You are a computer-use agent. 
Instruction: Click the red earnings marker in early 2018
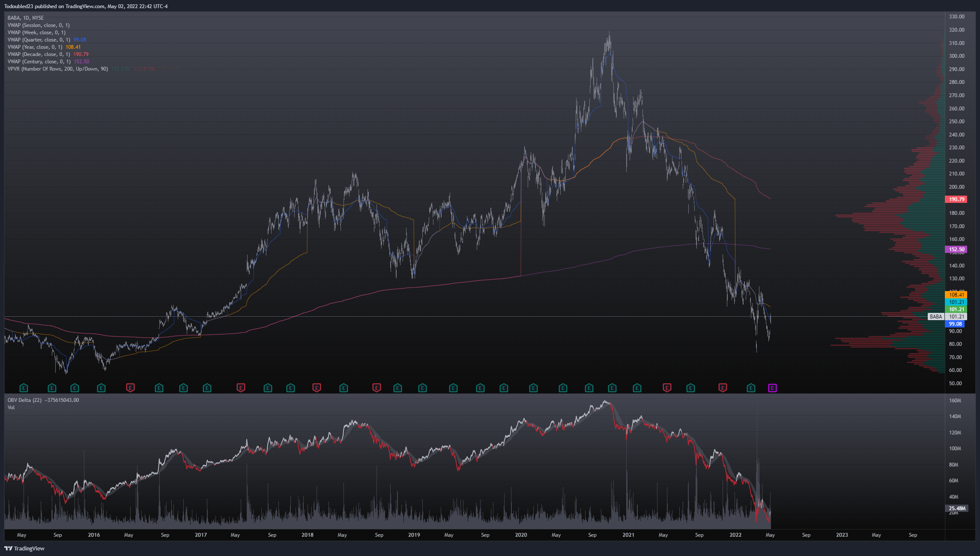click(317, 388)
